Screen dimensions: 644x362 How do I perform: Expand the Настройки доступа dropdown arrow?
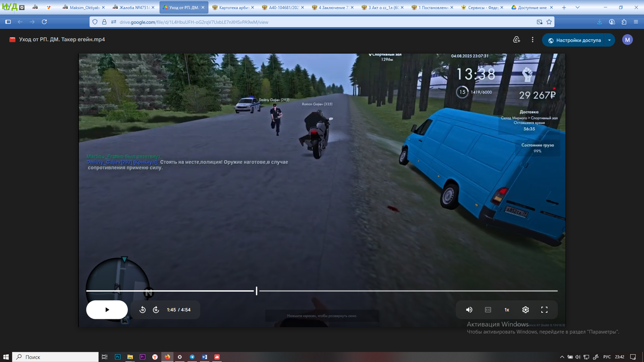(609, 40)
